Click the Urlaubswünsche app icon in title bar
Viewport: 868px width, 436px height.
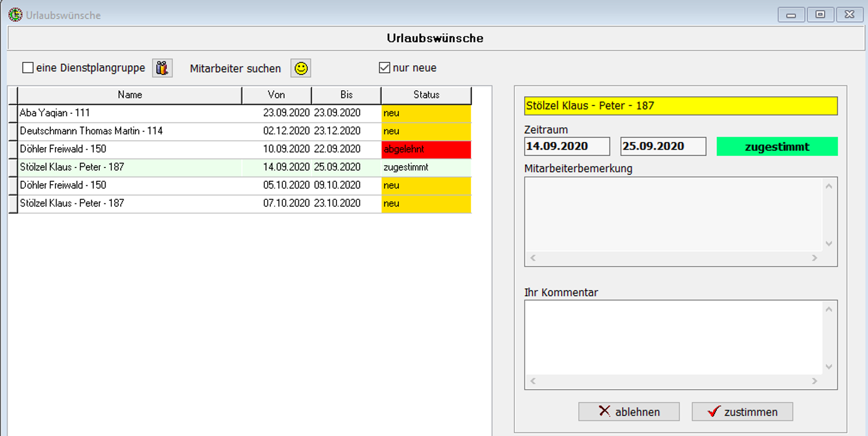tap(16, 14)
